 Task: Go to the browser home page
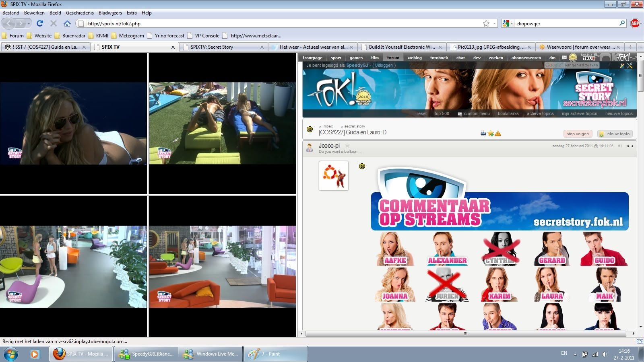pyautogui.click(x=67, y=23)
